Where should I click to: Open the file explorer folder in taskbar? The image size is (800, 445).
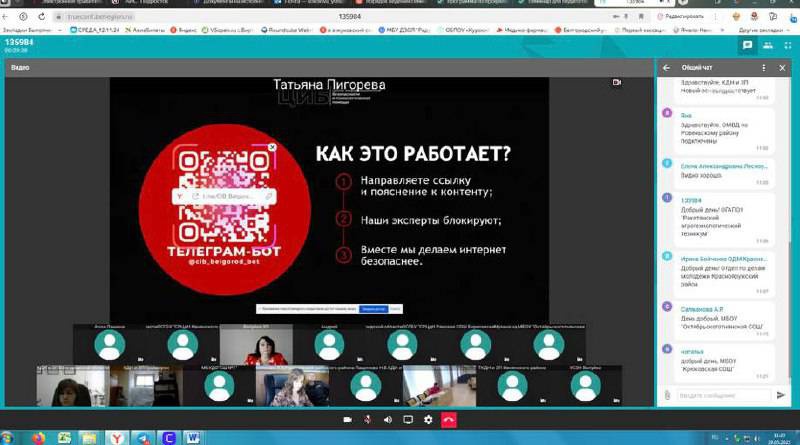click(x=90, y=438)
